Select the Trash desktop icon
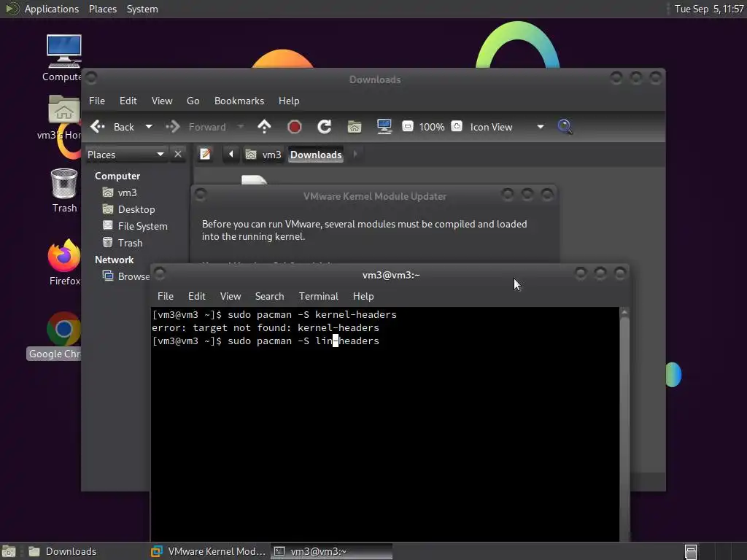Image resolution: width=747 pixels, height=560 pixels. point(64,190)
